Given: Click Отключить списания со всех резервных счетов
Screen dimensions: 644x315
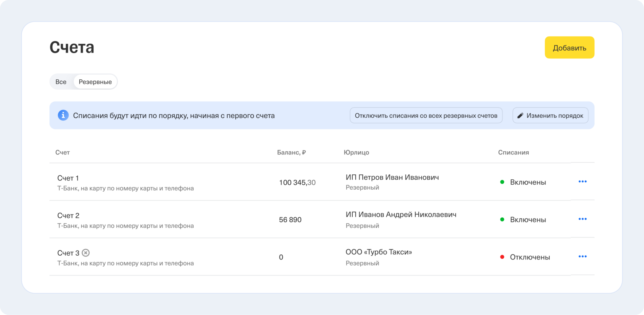Looking at the screenshot, I should click(x=426, y=116).
